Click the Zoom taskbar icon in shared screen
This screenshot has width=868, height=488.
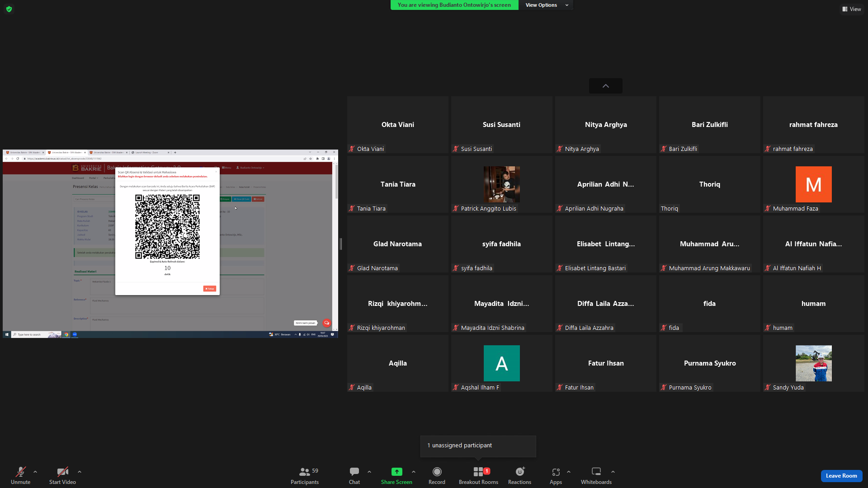point(75,335)
